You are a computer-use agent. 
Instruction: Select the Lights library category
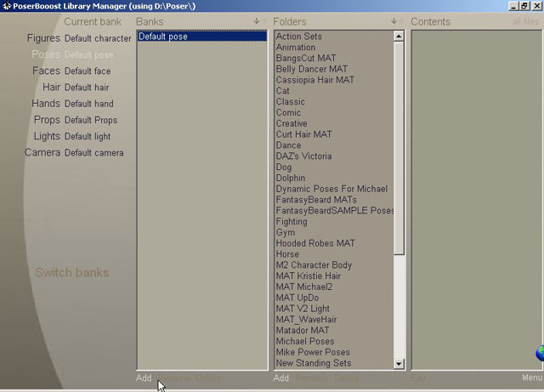coord(47,136)
